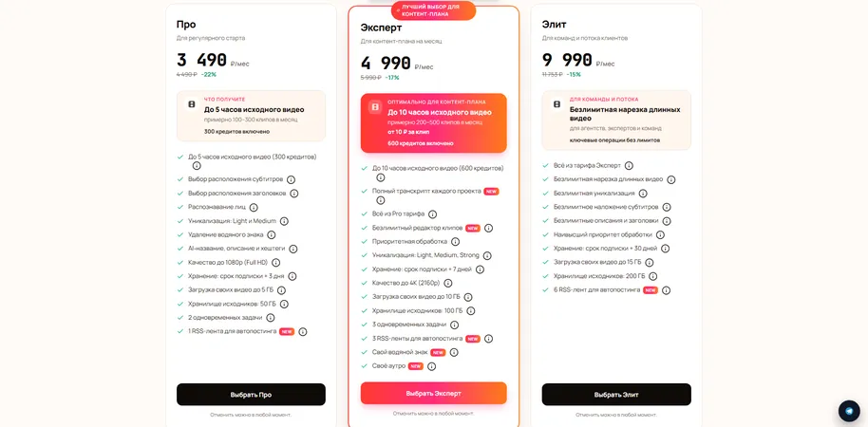Viewport: 868px width, 427px height.
Task: Click the film icon in Эксперт highlight card
Action: click(375, 107)
